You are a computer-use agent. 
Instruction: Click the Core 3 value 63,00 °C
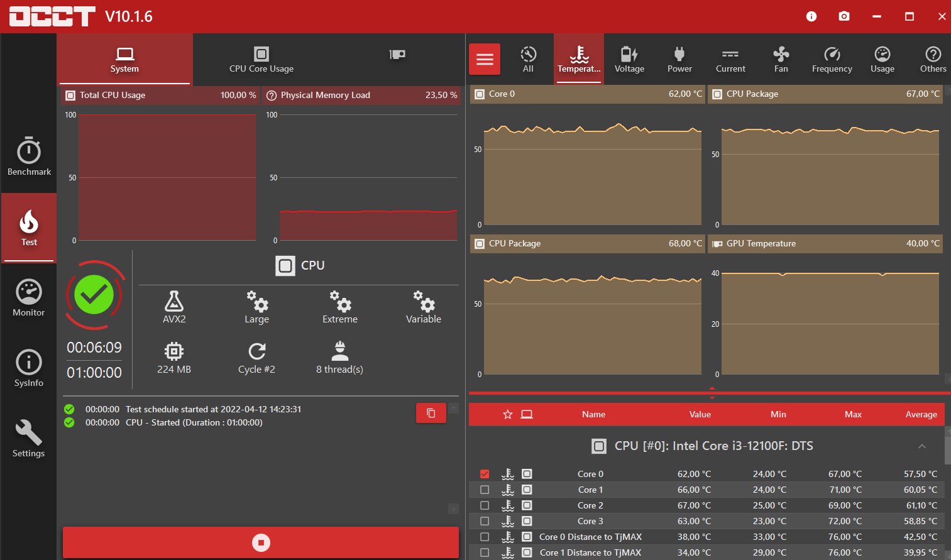tap(694, 521)
